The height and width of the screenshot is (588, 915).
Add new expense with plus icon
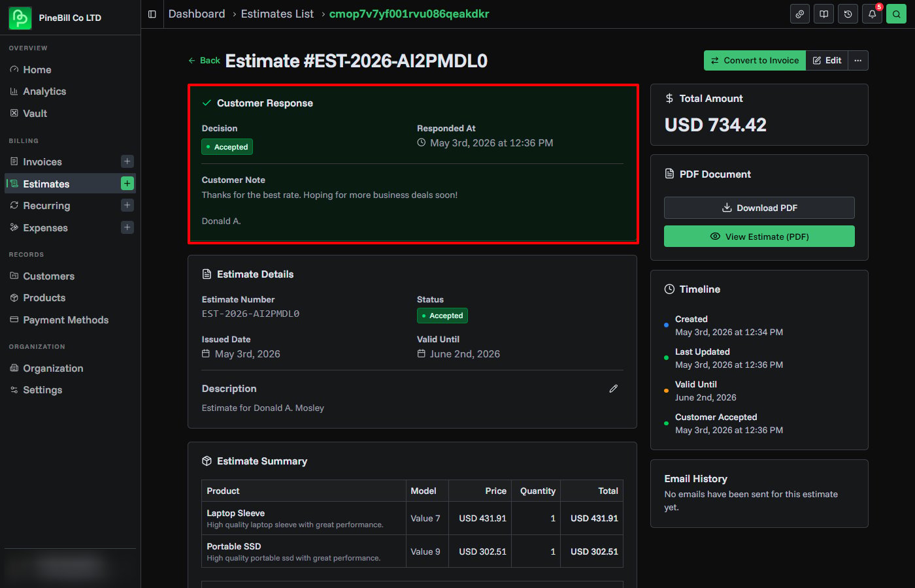point(127,227)
